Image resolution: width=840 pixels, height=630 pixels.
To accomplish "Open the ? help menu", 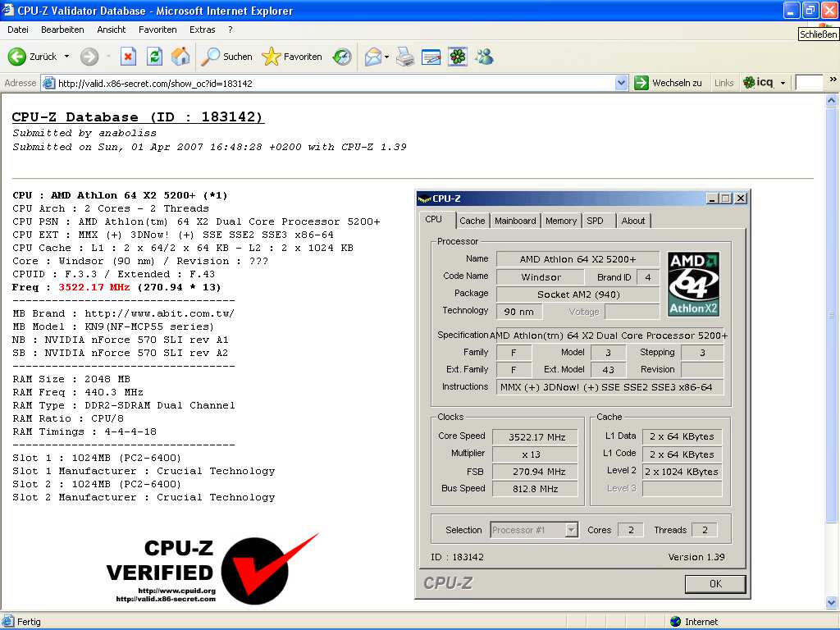I will (231, 30).
